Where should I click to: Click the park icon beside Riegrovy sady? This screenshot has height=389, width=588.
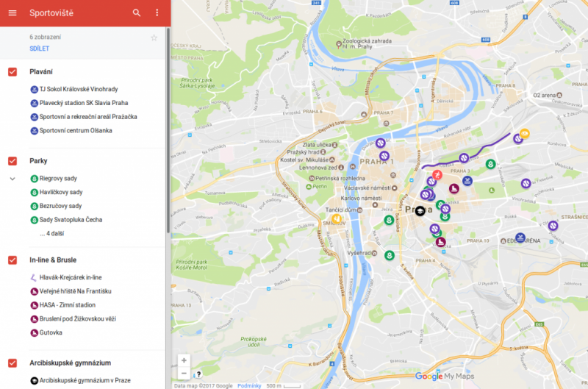(34, 179)
